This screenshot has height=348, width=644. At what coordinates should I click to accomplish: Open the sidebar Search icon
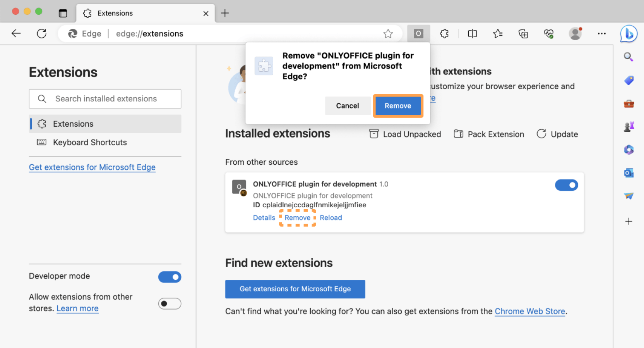coord(629,57)
